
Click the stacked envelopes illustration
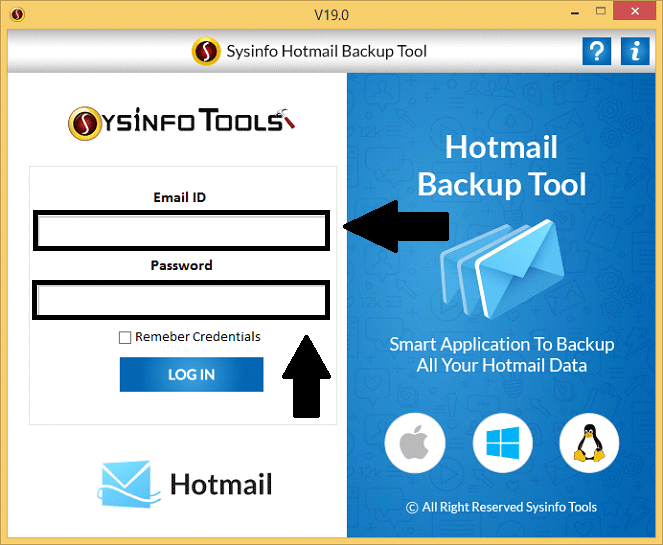click(x=502, y=269)
